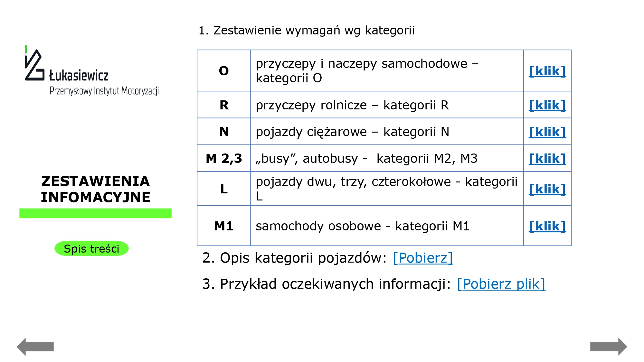Click the Łukasiewicz logo
Viewport: 644px width, 362px height.
click(92, 70)
